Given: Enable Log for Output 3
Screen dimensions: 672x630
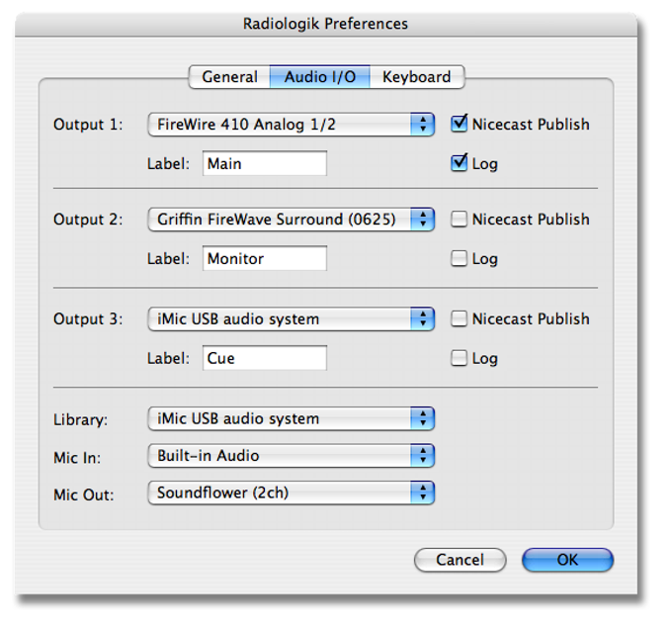Looking at the screenshot, I should point(459,359).
